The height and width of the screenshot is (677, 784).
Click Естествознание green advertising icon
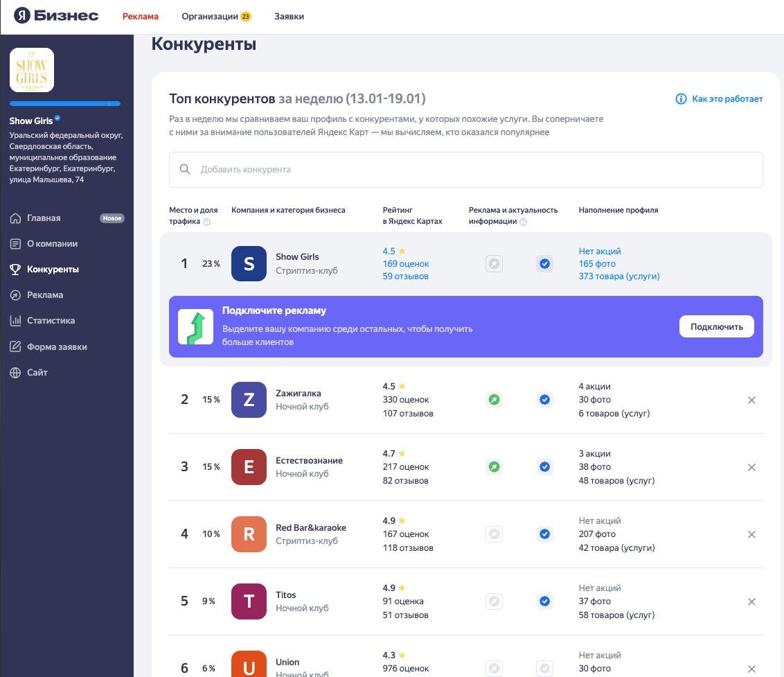494,467
